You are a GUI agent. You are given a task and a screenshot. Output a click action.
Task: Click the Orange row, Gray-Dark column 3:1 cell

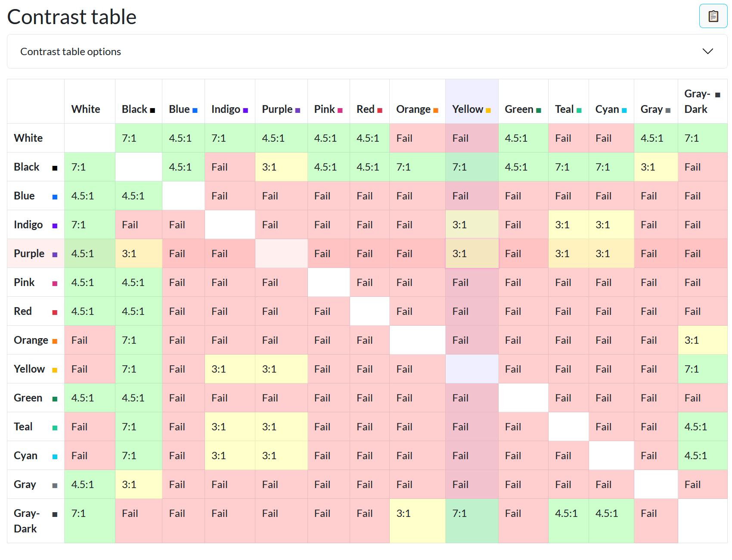(703, 340)
